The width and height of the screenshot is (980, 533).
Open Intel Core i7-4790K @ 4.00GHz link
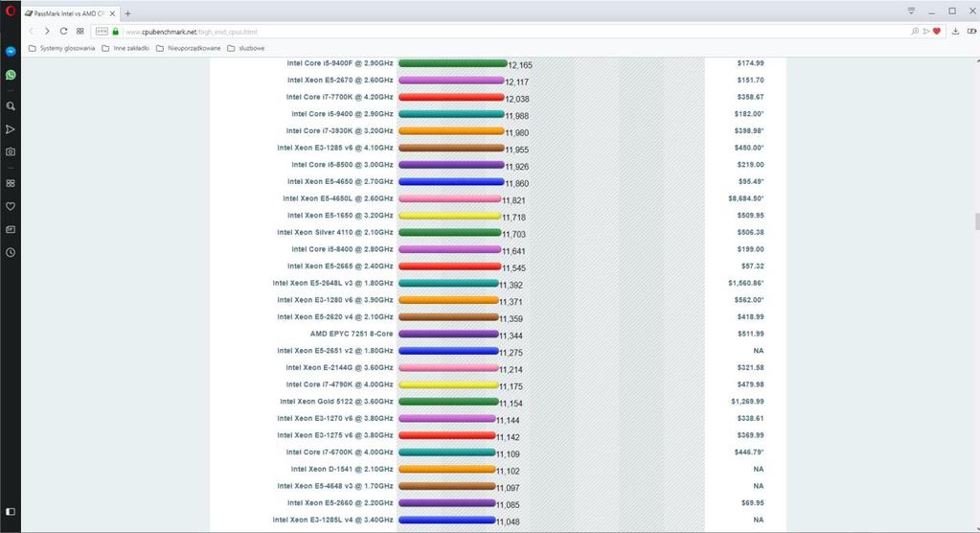click(x=339, y=384)
